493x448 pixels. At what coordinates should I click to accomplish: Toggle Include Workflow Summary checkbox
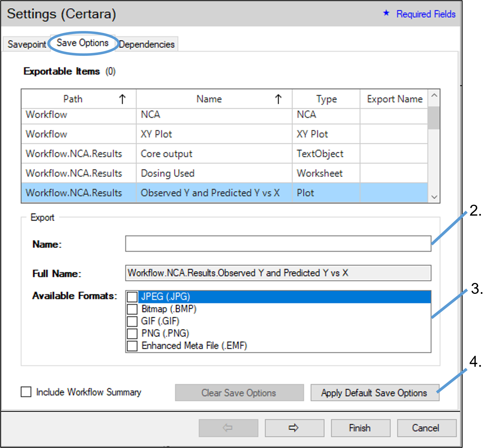(26, 392)
